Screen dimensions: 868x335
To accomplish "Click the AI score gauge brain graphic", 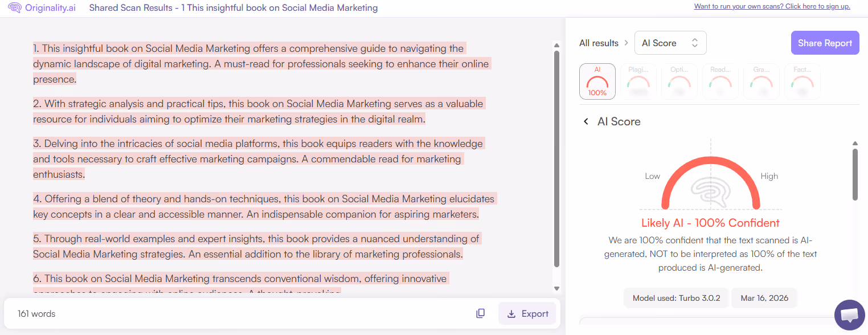I will (710, 191).
